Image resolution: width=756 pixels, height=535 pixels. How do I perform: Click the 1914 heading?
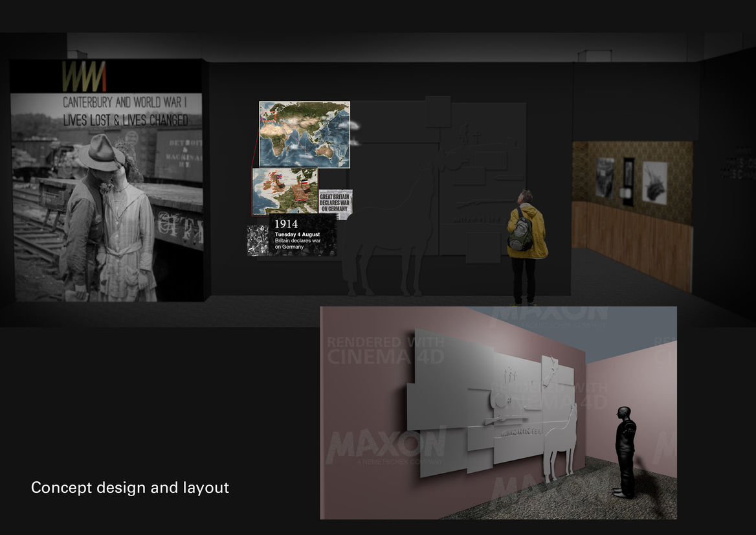point(286,224)
